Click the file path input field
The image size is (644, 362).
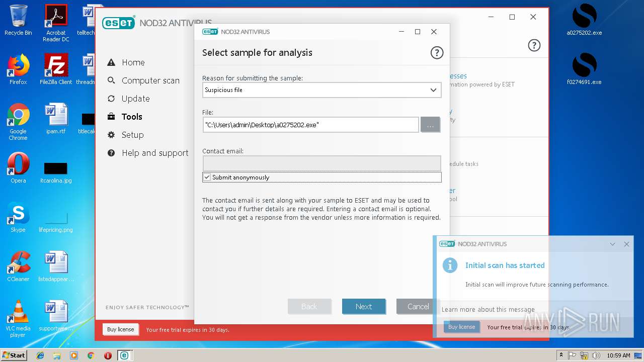311,125
